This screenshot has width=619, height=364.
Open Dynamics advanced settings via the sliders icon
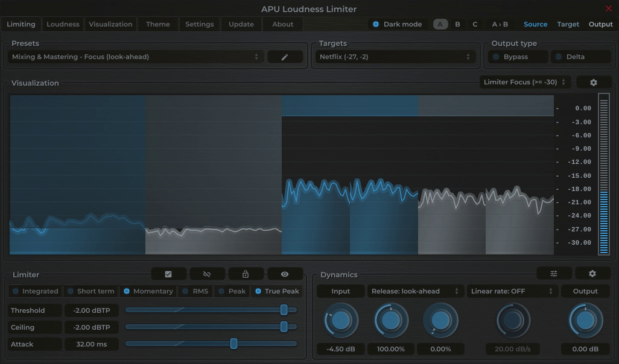tap(553, 273)
